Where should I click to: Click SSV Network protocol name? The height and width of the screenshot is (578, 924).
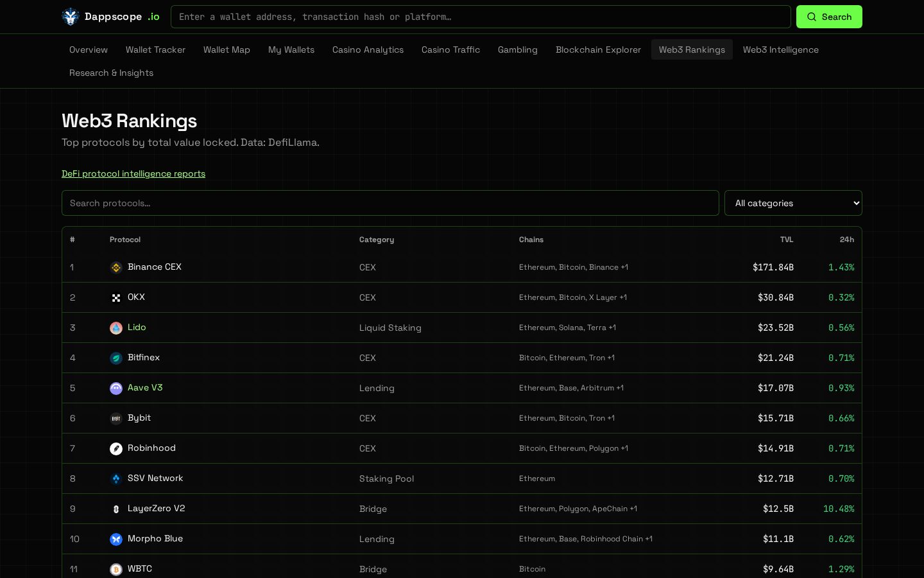tap(155, 478)
